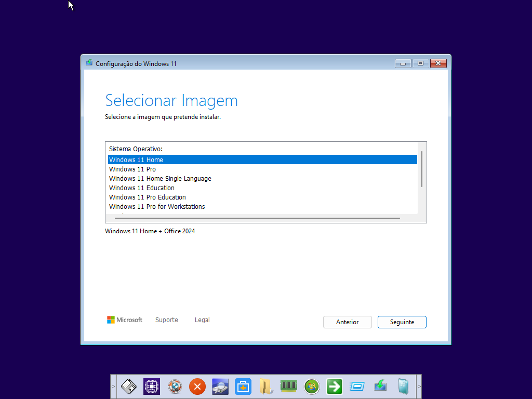The height and width of the screenshot is (399, 532).
Task: Click the Seguinte button
Action: tap(402, 322)
